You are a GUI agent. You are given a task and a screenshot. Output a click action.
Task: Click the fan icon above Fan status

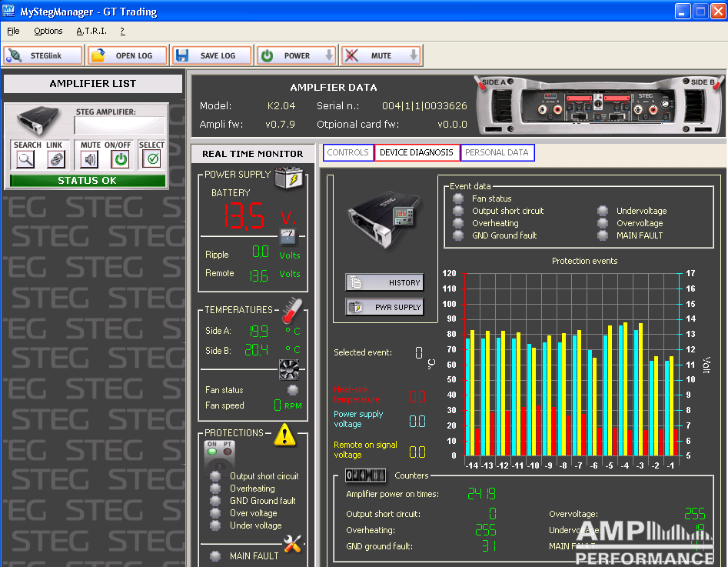pos(289,370)
